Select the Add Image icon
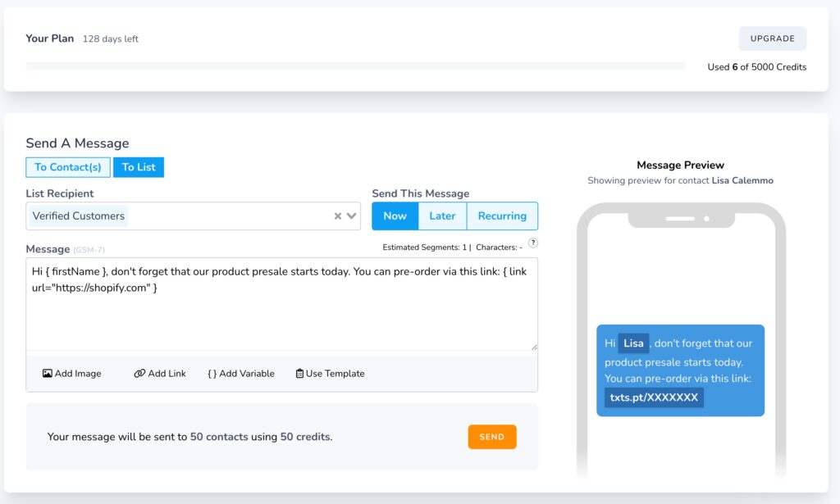 tap(48, 373)
